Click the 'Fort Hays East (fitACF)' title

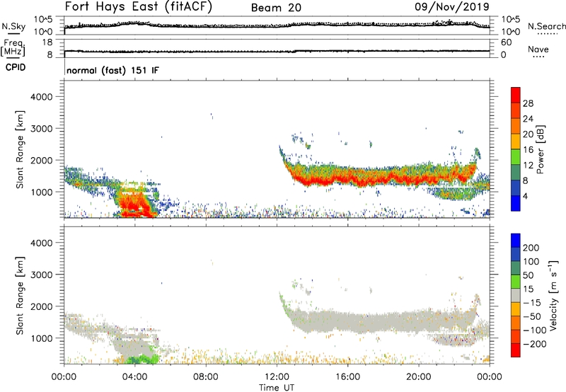point(139,7)
